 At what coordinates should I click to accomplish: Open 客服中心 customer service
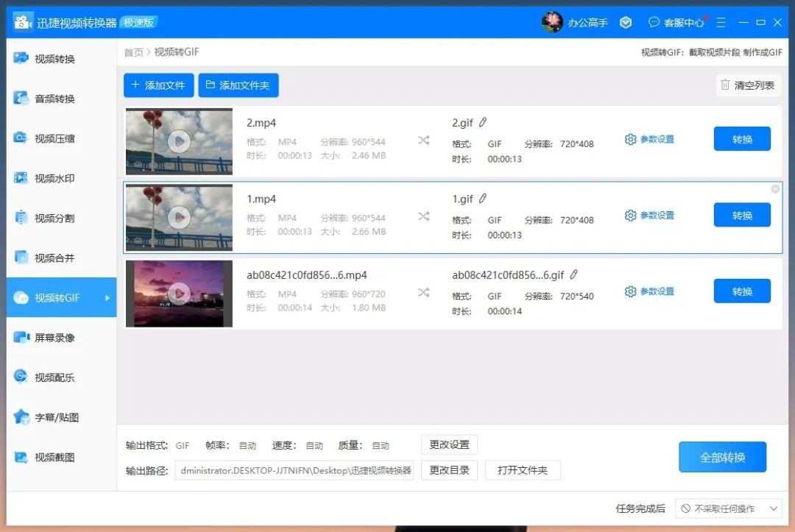(677, 22)
